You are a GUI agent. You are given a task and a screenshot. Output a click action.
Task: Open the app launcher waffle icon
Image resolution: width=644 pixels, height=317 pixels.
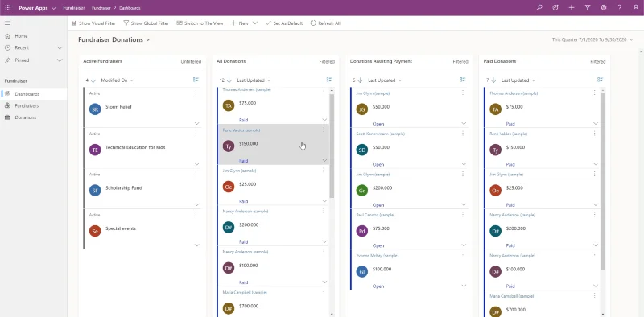(8, 8)
